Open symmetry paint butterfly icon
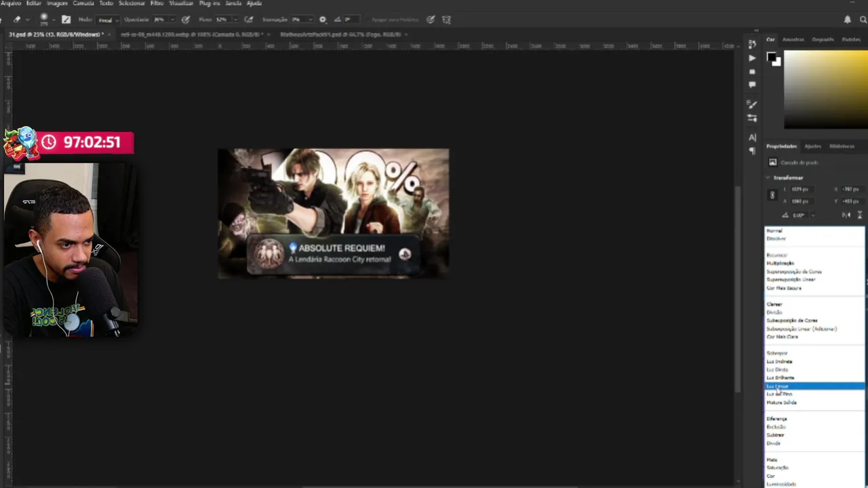This screenshot has height=488, width=868. tap(446, 20)
